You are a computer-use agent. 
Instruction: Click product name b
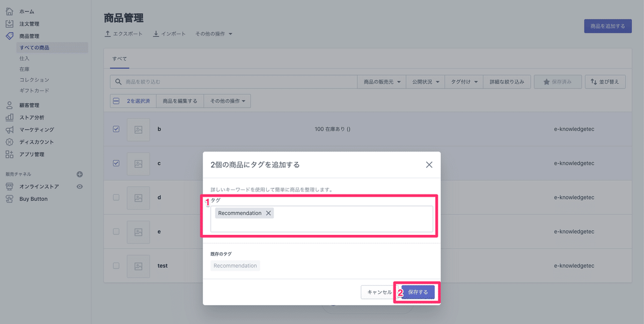pos(159,129)
